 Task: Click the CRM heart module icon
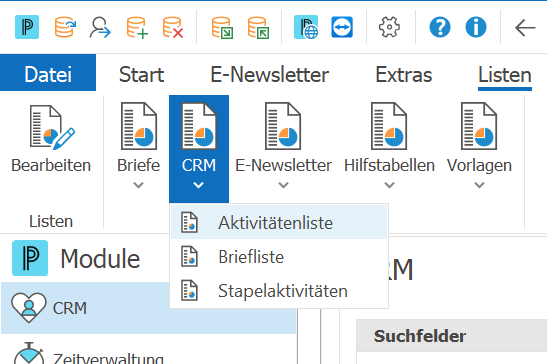29,307
